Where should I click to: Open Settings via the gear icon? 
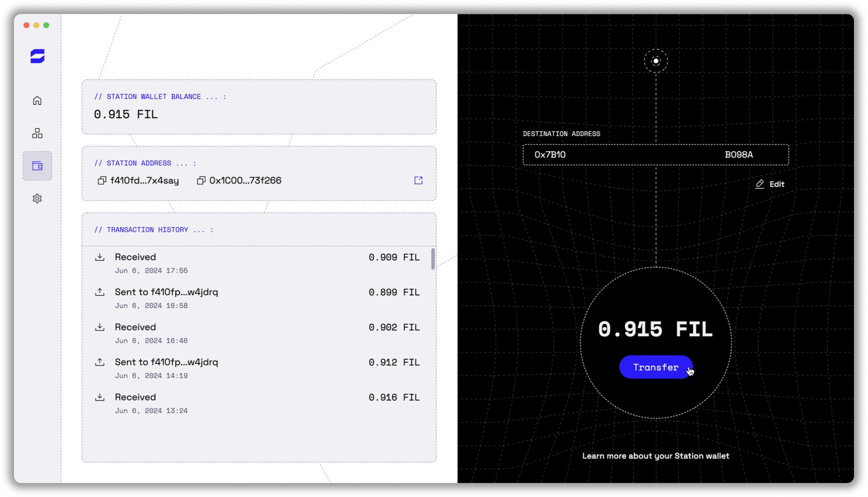37,198
